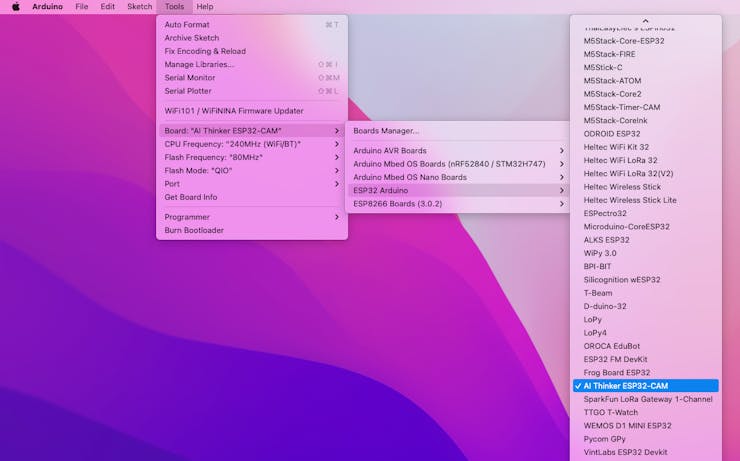Choose LoPy board

(x=646, y=319)
